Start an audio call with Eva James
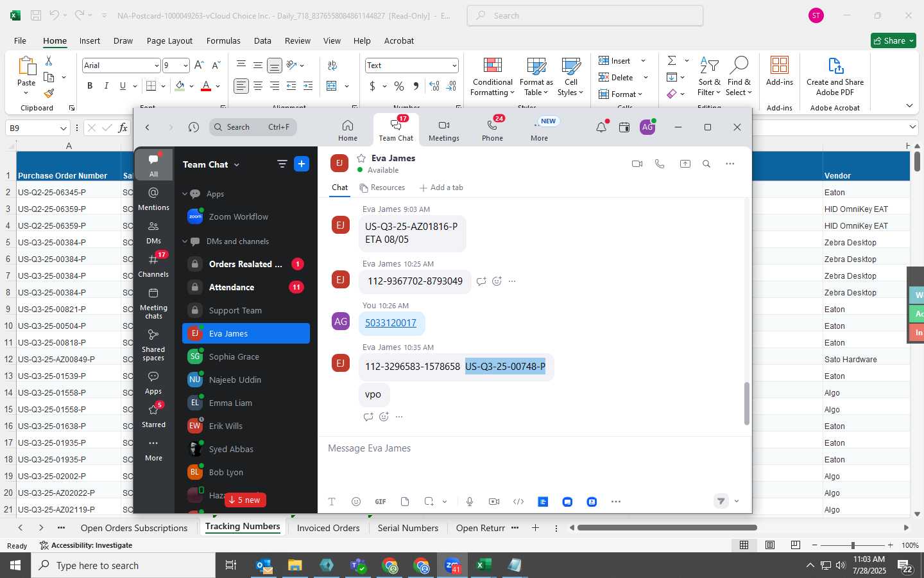 pyautogui.click(x=660, y=164)
